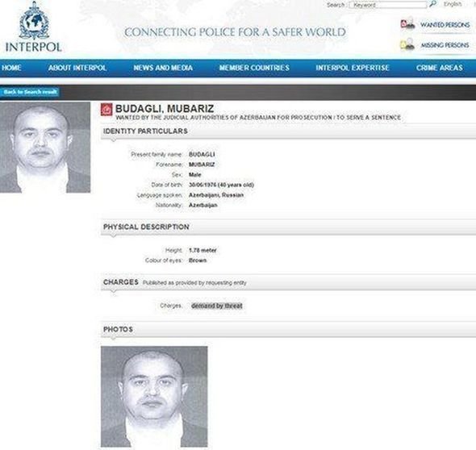Open the photo thumbnail under Photos
476x450 pixels.
click(x=154, y=396)
